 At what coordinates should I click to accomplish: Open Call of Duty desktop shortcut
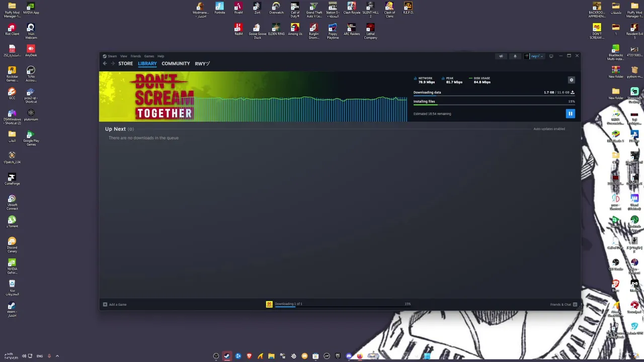tap(295, 10)
